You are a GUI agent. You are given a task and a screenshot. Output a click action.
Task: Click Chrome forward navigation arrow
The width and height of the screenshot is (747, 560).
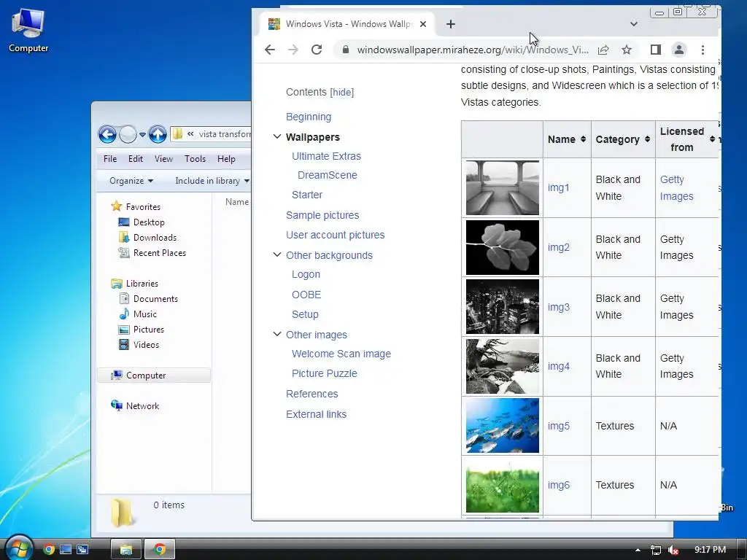pyautogui.click(x=293, y=50)
